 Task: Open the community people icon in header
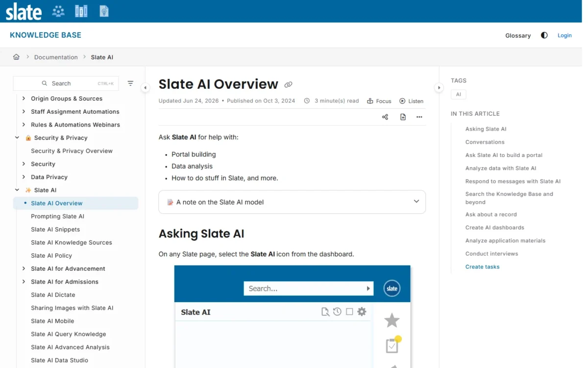[58, 11]
